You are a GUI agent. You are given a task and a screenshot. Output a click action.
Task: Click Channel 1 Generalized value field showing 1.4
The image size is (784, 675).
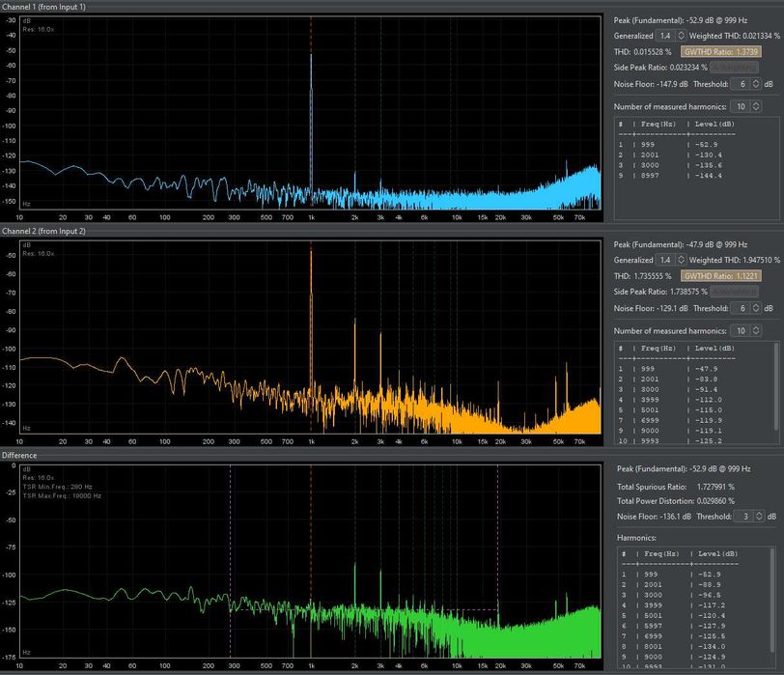click(x=665, y=36)
